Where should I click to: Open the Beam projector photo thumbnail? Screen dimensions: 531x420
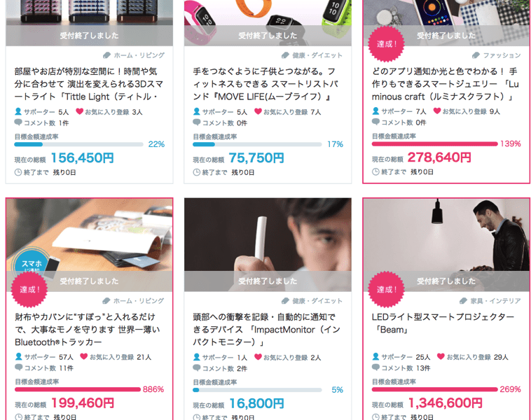(x=446, y=245)
